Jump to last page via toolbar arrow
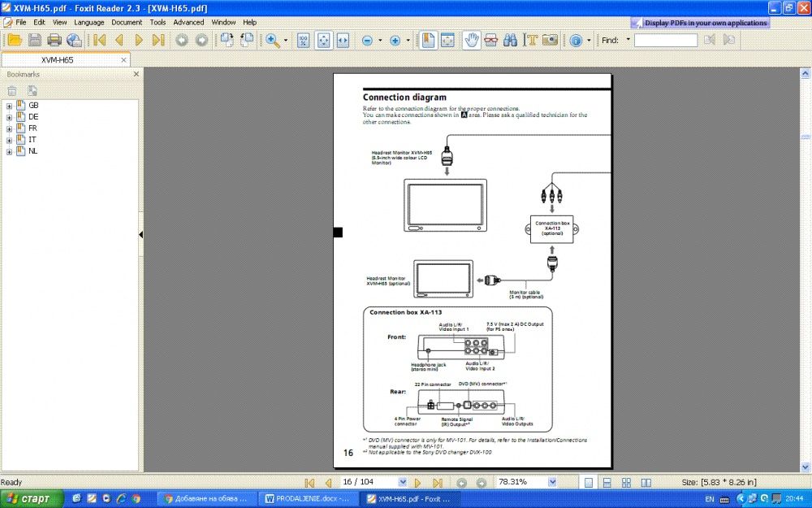 (x=158, y=40)
